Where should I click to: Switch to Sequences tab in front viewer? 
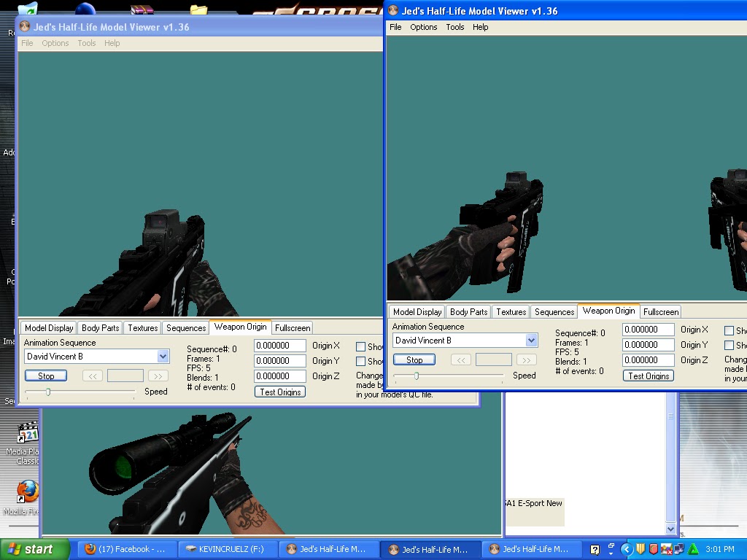coord(554,312)
